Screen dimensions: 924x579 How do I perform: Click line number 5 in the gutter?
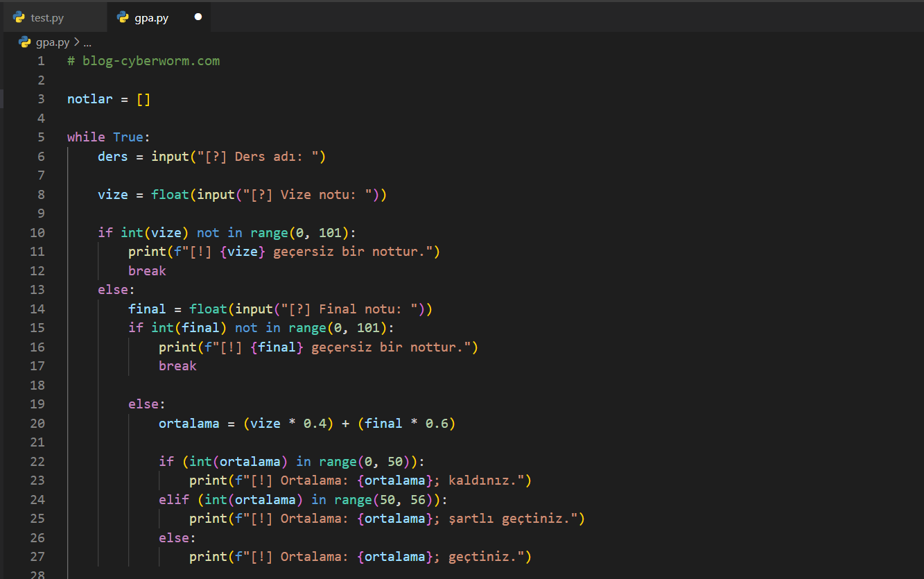point(41,137)
